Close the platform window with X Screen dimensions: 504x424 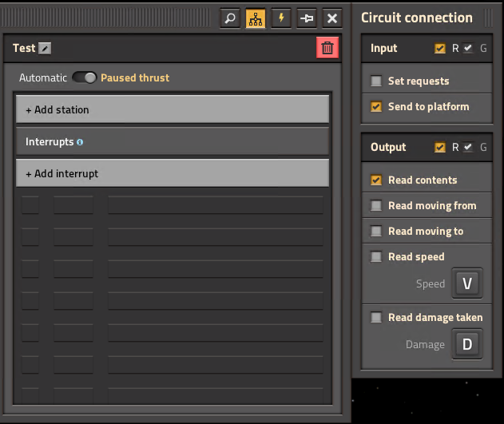pyautogui.click(x=332, y=18)
